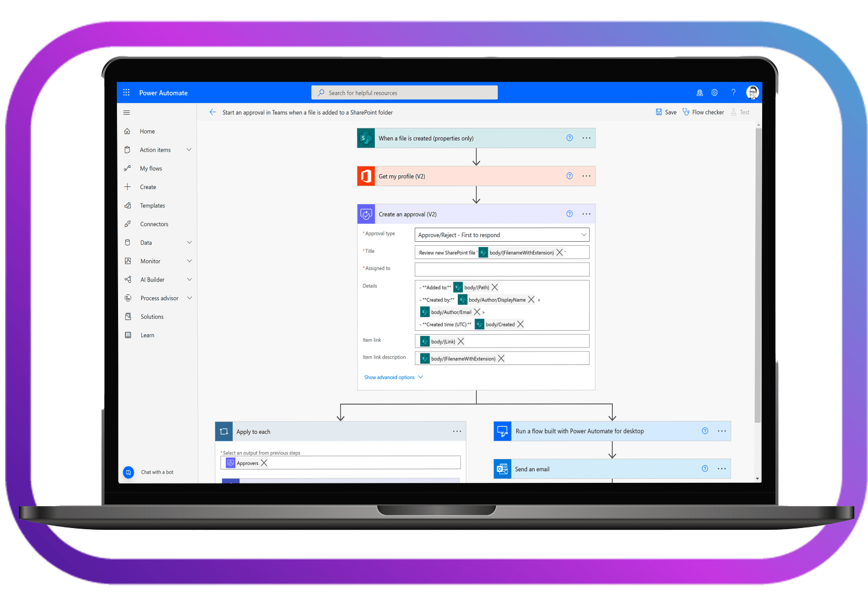This screenshot has width=868, height=598.
Task: Open the help question mark in header
Action: click(x=733, y=93)
